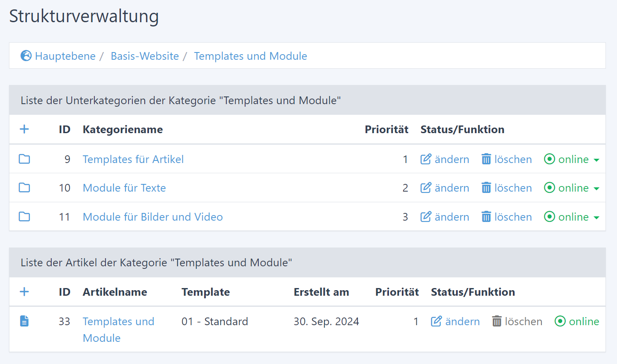Viewport: 617px width, 364px height.
Task: Open status dropdown arrow for Templates für Artikel
Action: 597,160
